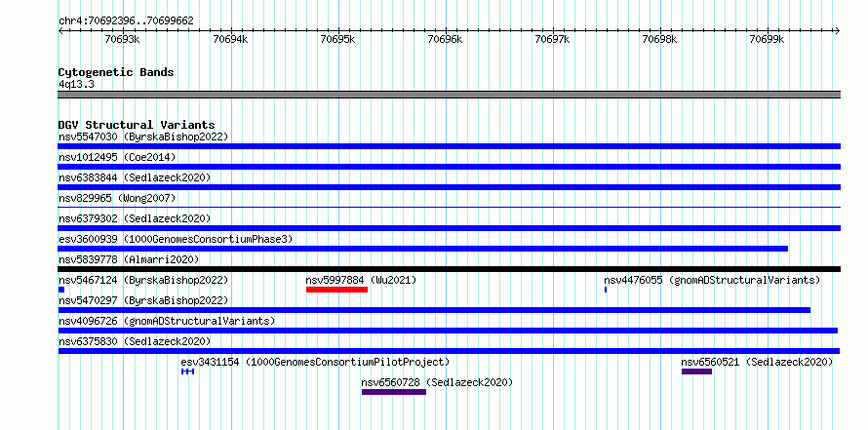Select the nsv6383844 blue variant bar

[449, 187]
